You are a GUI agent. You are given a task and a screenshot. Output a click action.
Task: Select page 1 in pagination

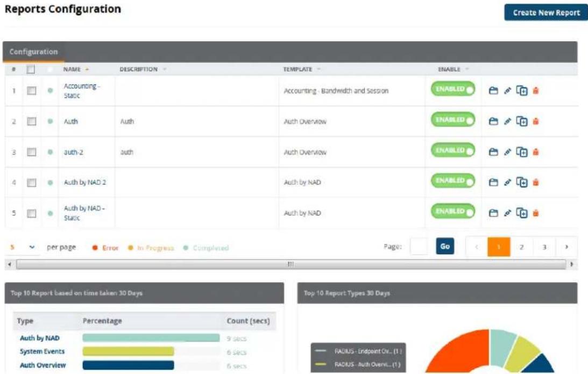499,247
